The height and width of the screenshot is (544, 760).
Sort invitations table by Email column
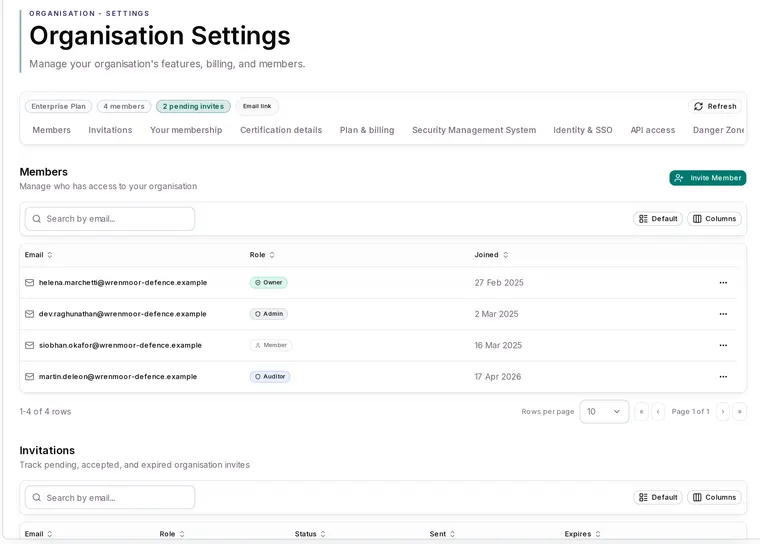click(x=38, y=534)
